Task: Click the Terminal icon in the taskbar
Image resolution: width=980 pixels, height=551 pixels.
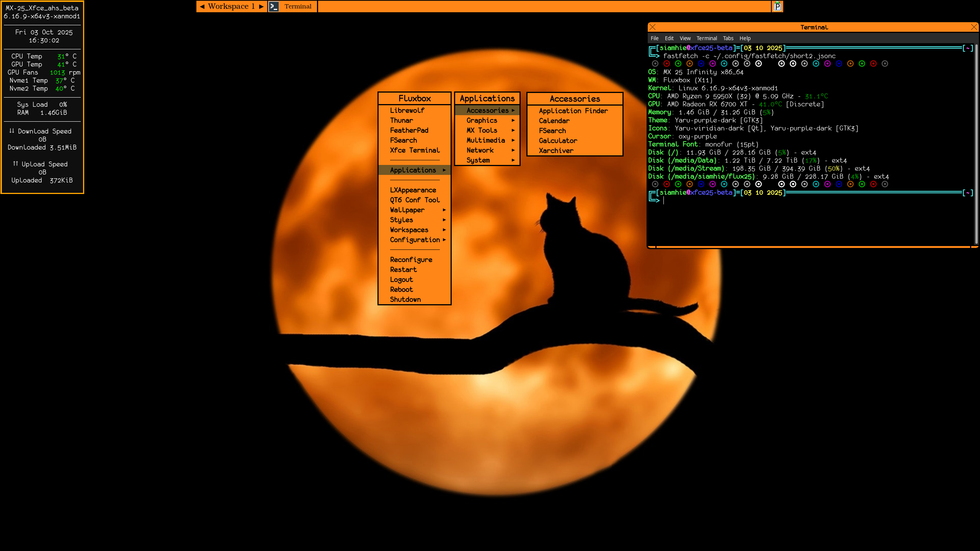Action: tap(274, 7)
